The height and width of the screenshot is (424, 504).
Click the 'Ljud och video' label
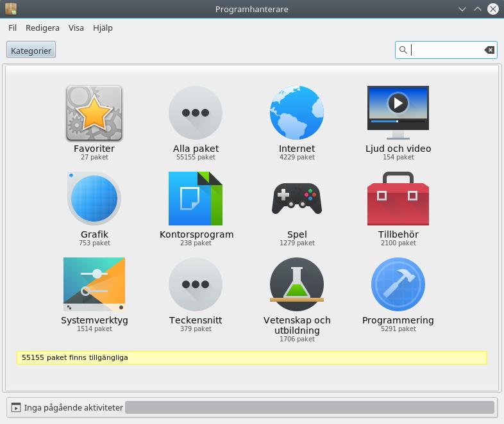[x=398, y=149]
